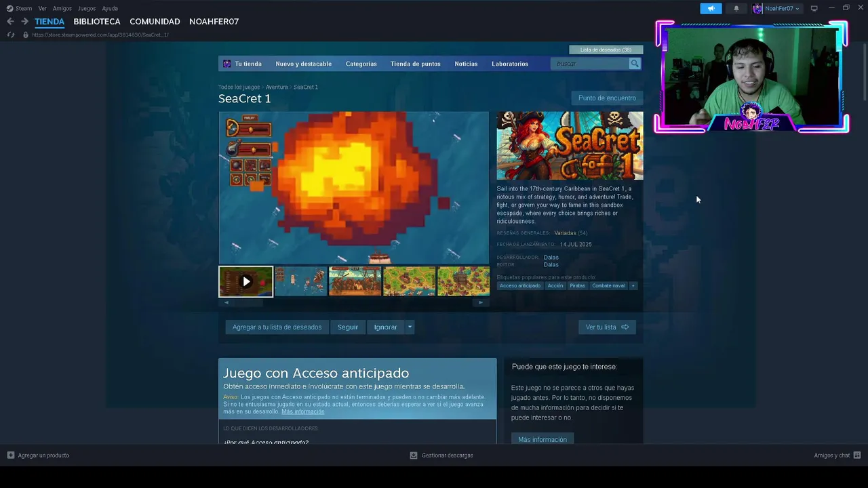This screenshot has height=488, width=868.
Task: Open the Ayuda menu
Action: click(110, 8)
